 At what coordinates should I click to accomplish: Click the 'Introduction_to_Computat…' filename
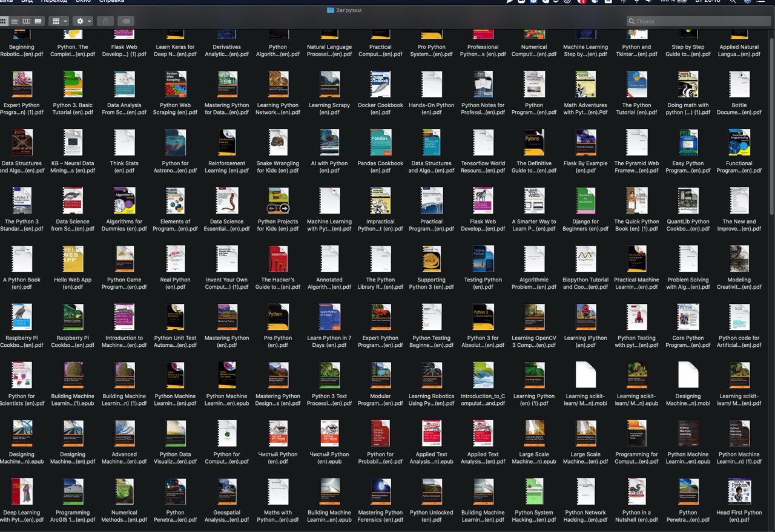pos(483,400)
